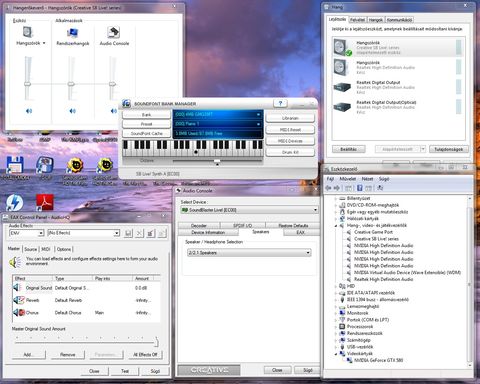The image size is (480, 384).
Task: Open the Source tab in EAX Control Panel
Action: click(30, 249)
